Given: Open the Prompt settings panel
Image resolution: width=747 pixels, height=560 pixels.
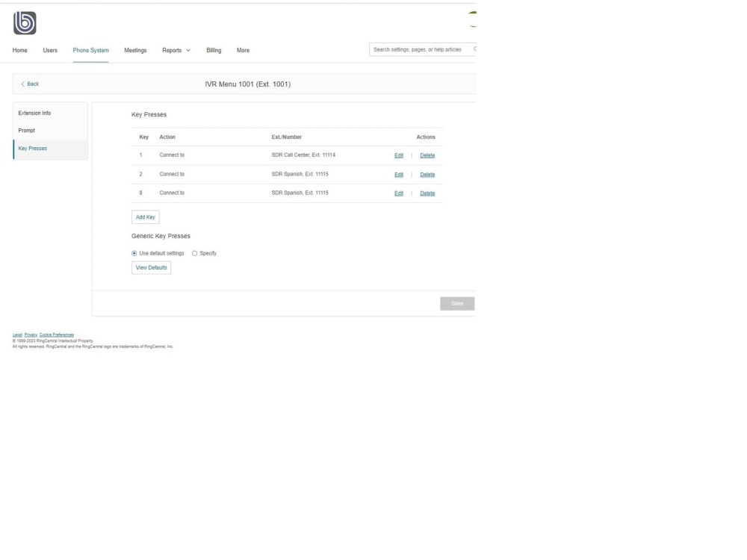Looking at the screenshot, I should (x=27, y=130).
